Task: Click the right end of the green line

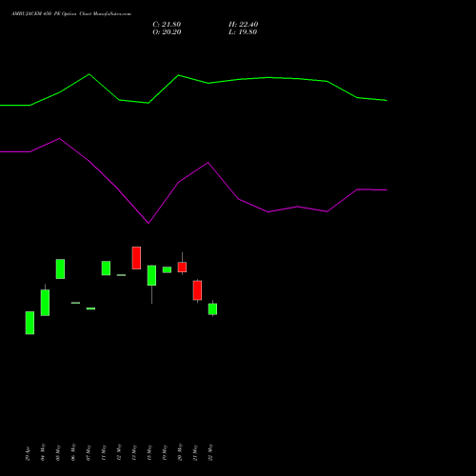Action: [x=387, y=100]
